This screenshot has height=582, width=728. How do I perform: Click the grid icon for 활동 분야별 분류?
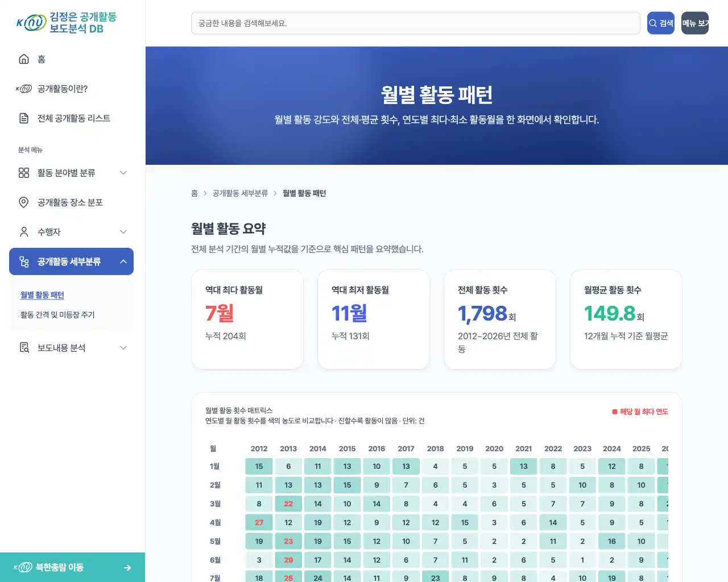tap(24, 173)
